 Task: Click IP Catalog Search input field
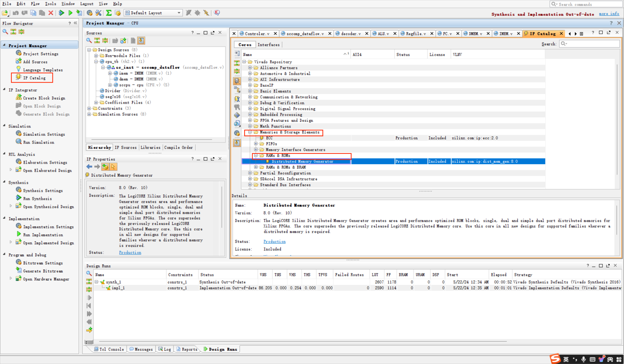click(x=590, y=44)
